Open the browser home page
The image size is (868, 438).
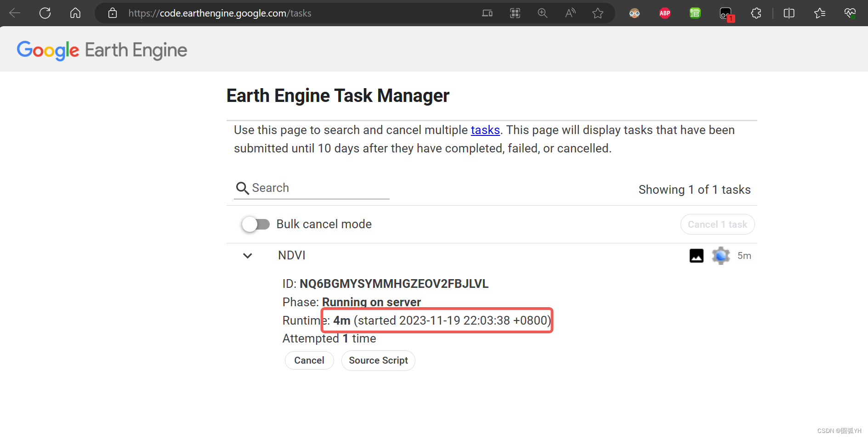tap(75, 13)
